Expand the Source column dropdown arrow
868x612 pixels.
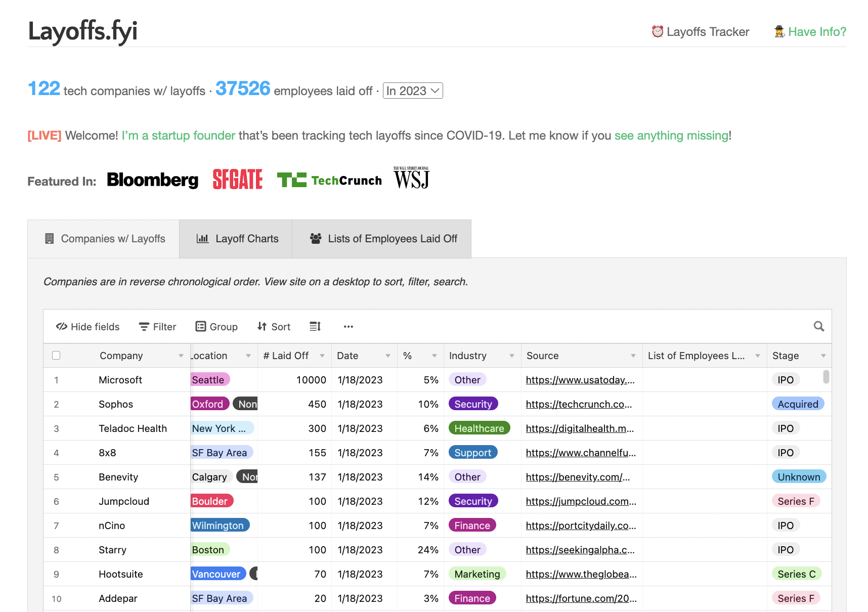pyautogui.click(x=633, y=356)
